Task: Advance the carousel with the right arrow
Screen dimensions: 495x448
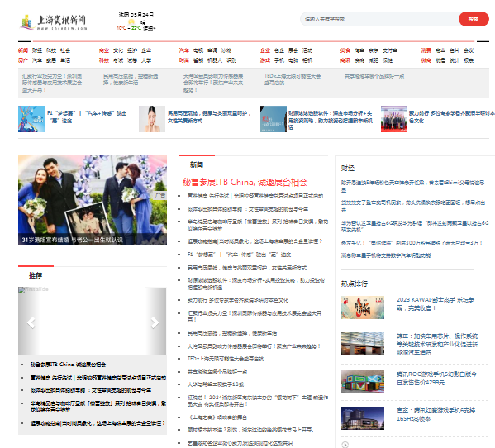Action: click(155, 322)
